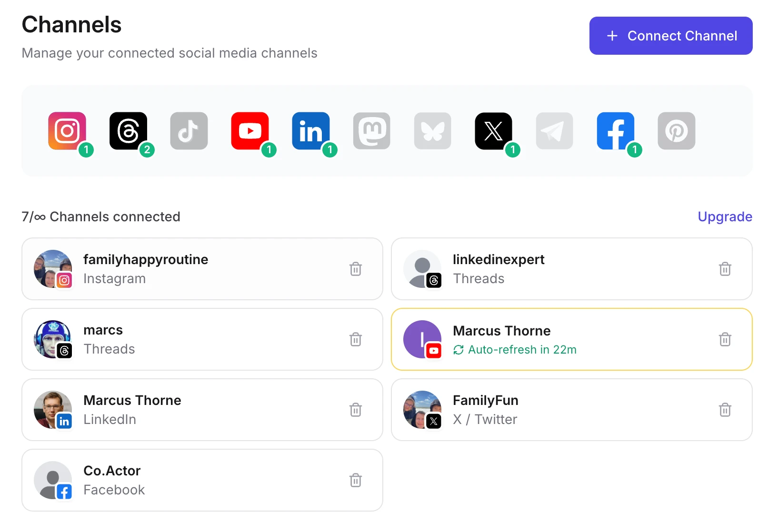Click the FamilyFun profile avatar

(x=422, y=410)
